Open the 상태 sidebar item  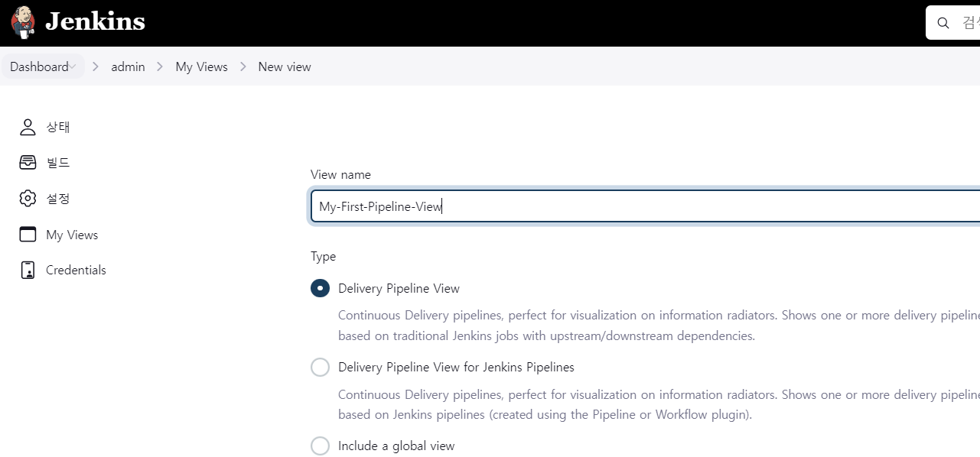tap(58, 127)
